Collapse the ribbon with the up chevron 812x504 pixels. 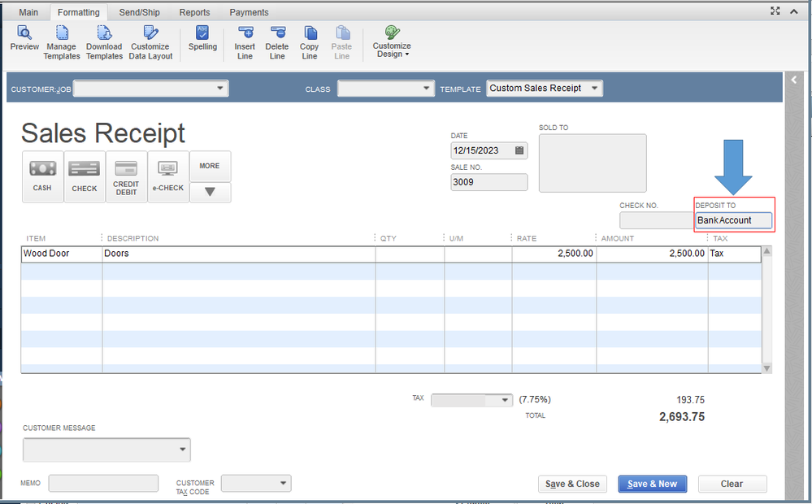pos(794,11)
